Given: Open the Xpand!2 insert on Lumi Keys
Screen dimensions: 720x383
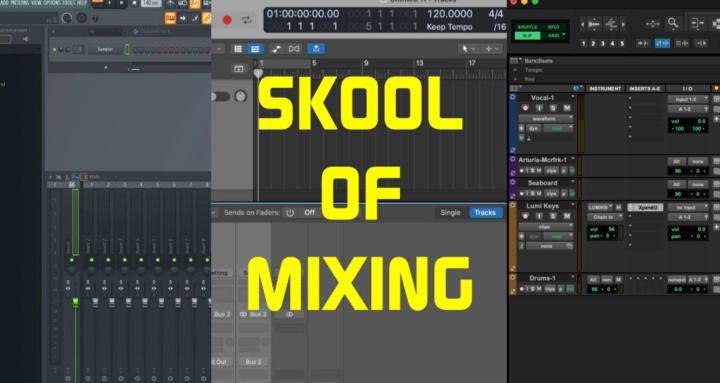Looking at the screenshot, I should point(646,208).
